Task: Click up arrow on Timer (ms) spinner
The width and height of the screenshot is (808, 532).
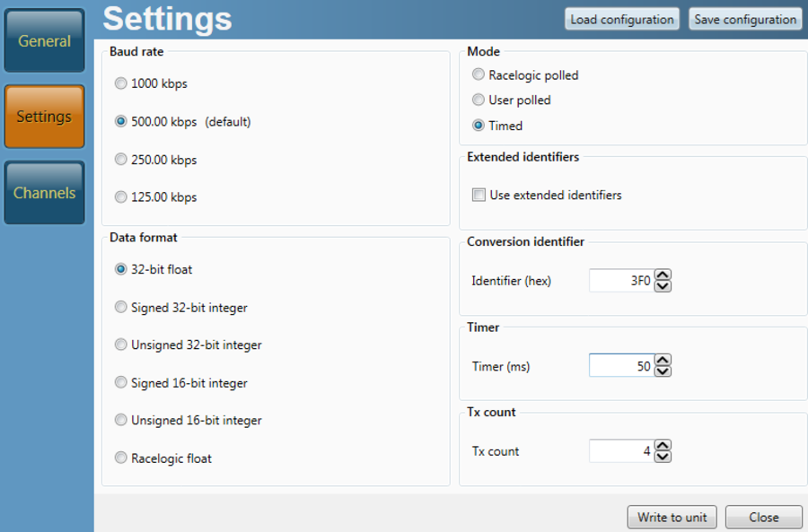Action: tap(663, 360)
